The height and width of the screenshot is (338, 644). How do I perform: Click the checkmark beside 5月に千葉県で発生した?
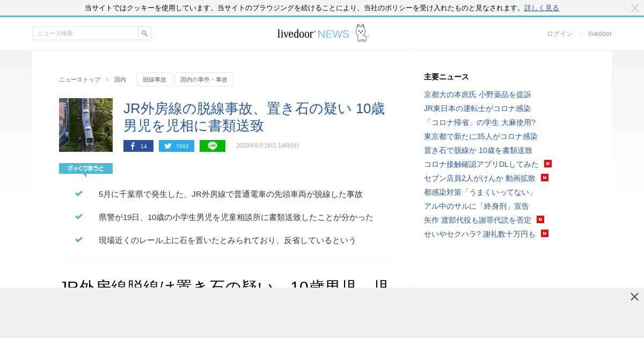pyautogui.click(x=79, y=194)
